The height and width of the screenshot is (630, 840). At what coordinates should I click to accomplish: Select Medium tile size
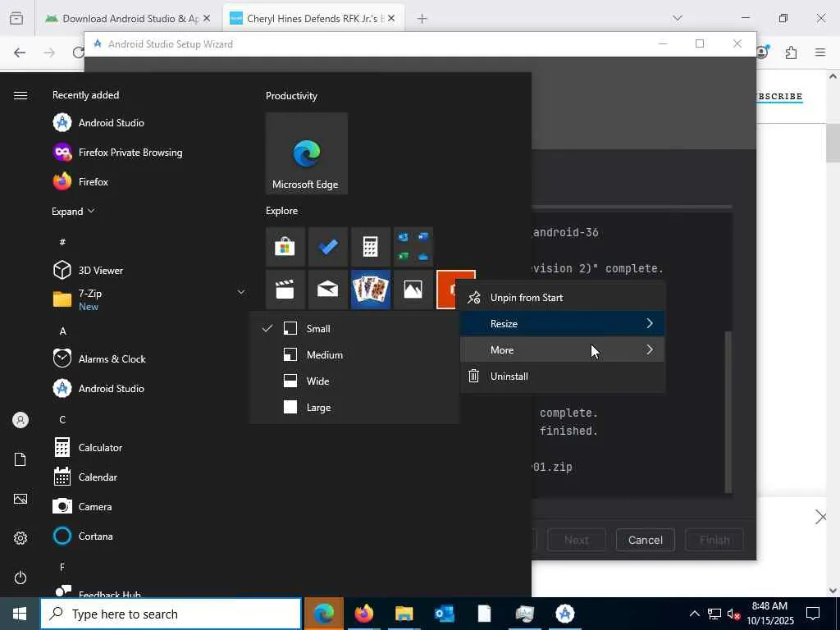354,354
